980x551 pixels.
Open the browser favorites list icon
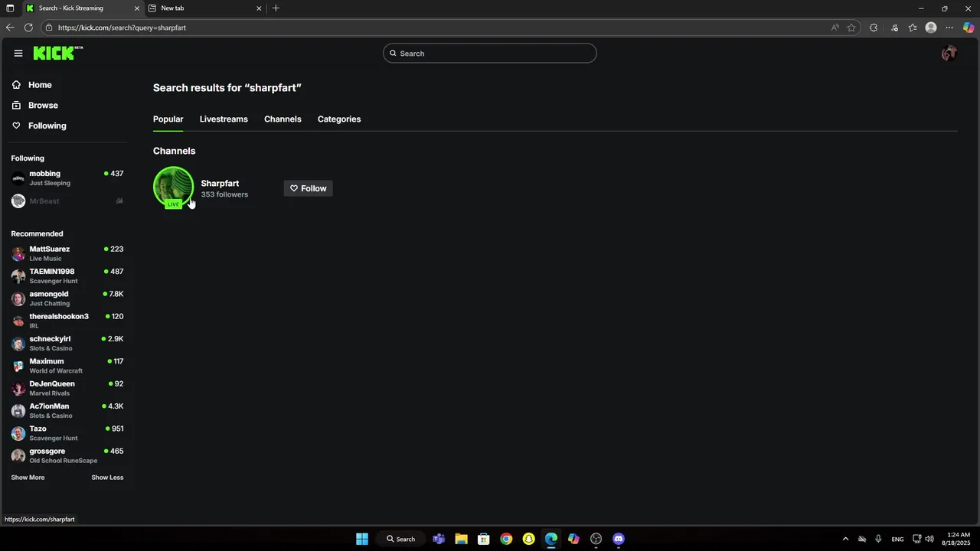pos(913,28)
